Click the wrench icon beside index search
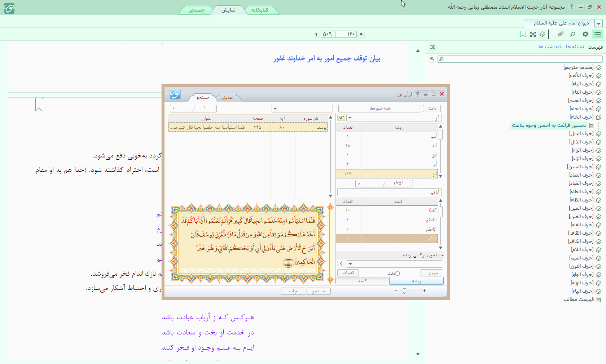 (432, 59)
